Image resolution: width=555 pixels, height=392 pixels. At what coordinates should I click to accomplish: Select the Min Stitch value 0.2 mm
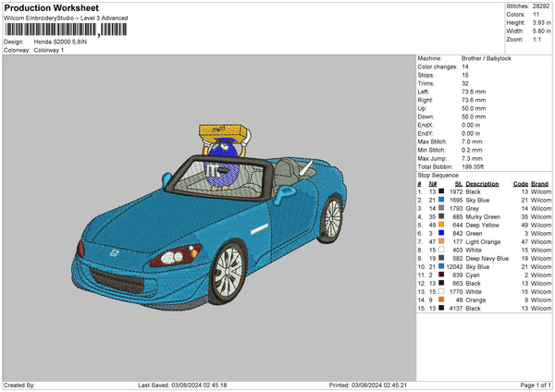[x=472, y=150]
